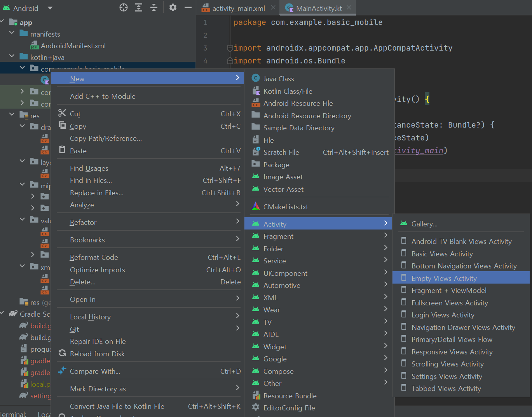The height and width of the screenshot is (417, 532).
Task: Click the Select Opened File target icon
Action: [x=124, y=7]
